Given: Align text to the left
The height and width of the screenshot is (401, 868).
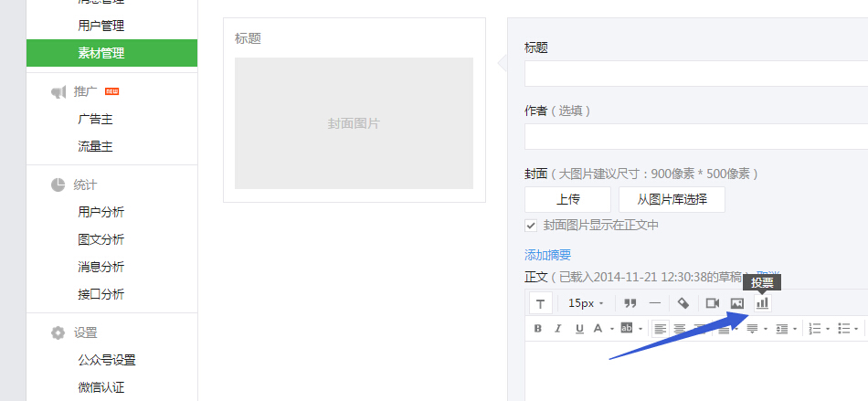Looking at the screenshot, I should click(x=658, y=328).
